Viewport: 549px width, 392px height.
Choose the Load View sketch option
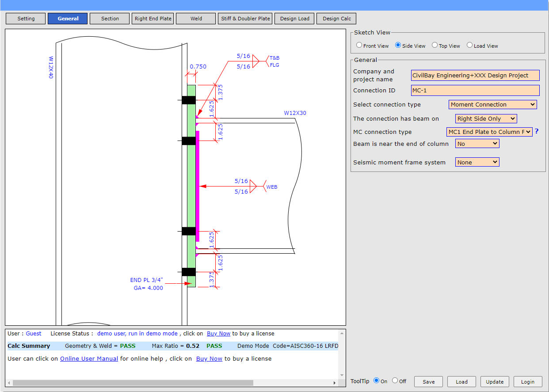pyautogui.click(x=470, y=45)
